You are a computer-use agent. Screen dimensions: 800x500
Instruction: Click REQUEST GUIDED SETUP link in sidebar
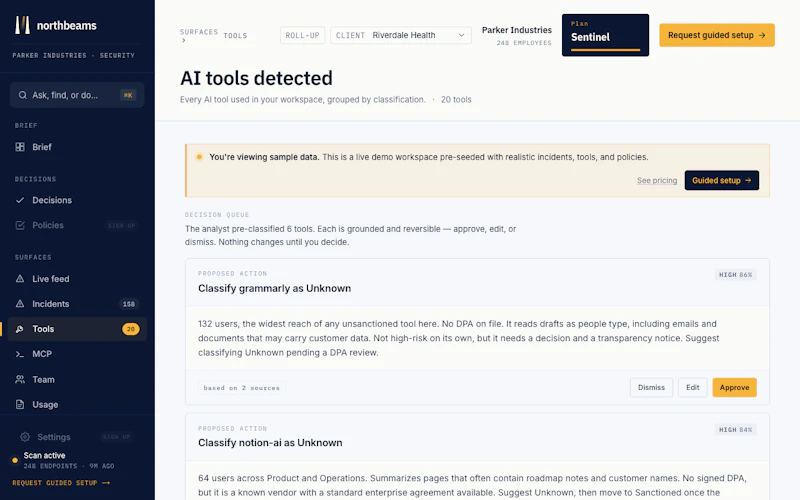pyautogui.click(x=61, y=483)
